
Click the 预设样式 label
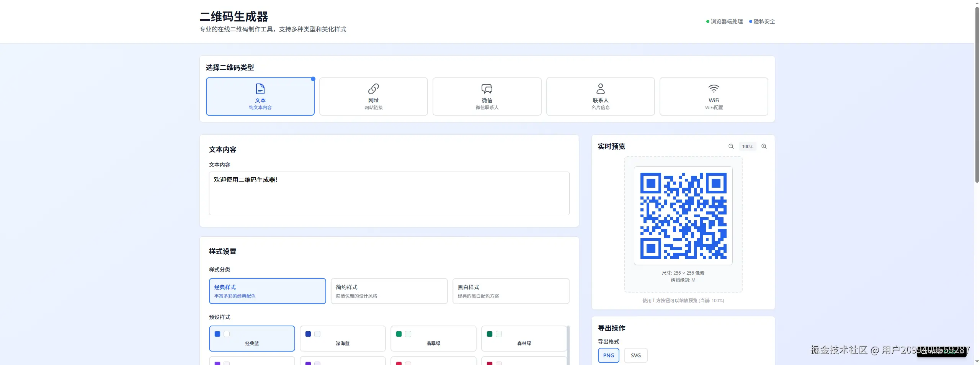220,317
